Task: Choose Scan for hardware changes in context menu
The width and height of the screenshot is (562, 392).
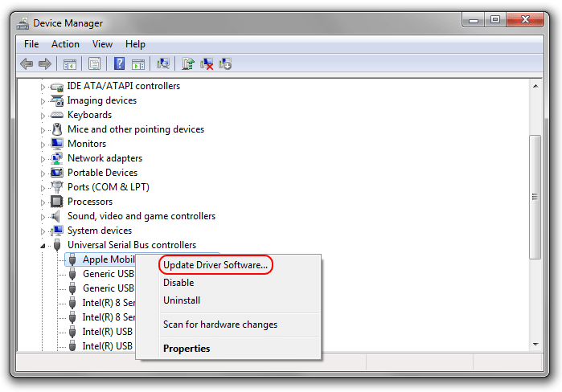Action: click(x=220, y=325)
